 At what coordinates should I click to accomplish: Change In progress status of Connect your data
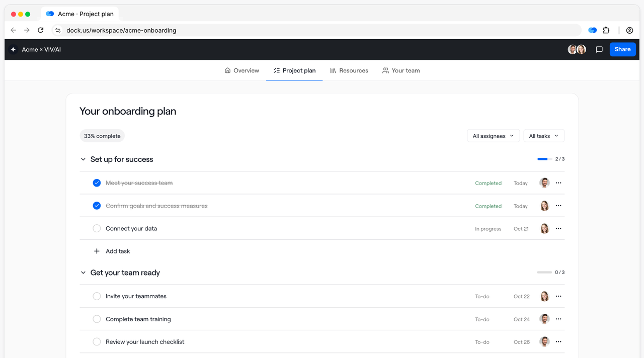click(488, 229)
